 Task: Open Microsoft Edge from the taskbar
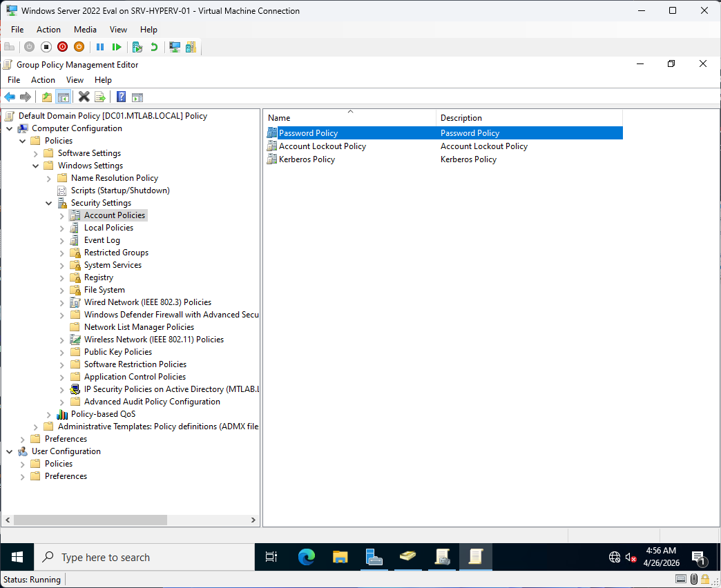[306, 557]
